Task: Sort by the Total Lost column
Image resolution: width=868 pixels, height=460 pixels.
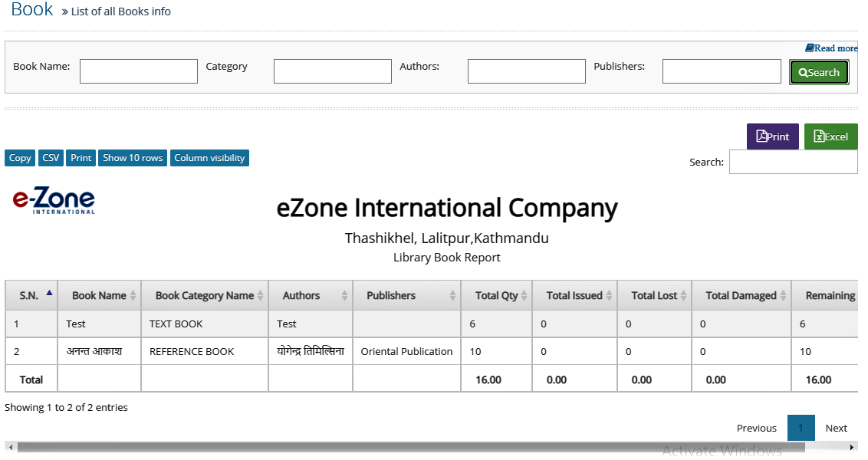Action: pyautogui.click(x=654, y=296)
